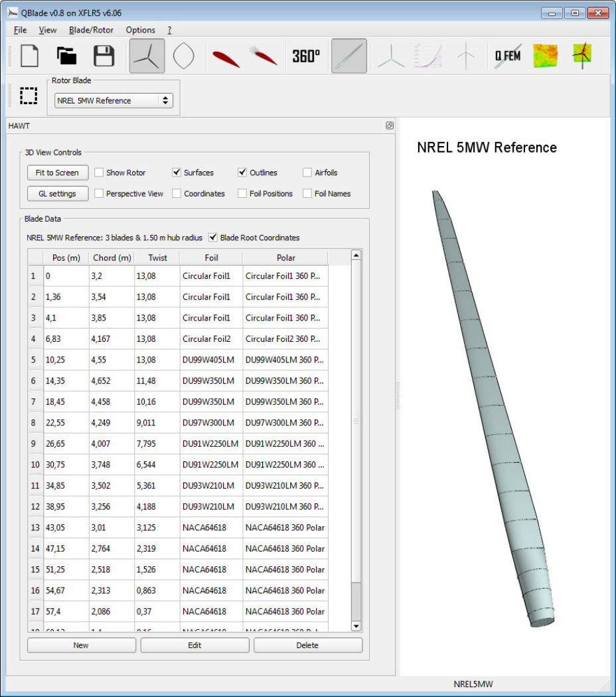Open the ? help menu
Viewport: 616px width, 697px height.
[169, 31]
